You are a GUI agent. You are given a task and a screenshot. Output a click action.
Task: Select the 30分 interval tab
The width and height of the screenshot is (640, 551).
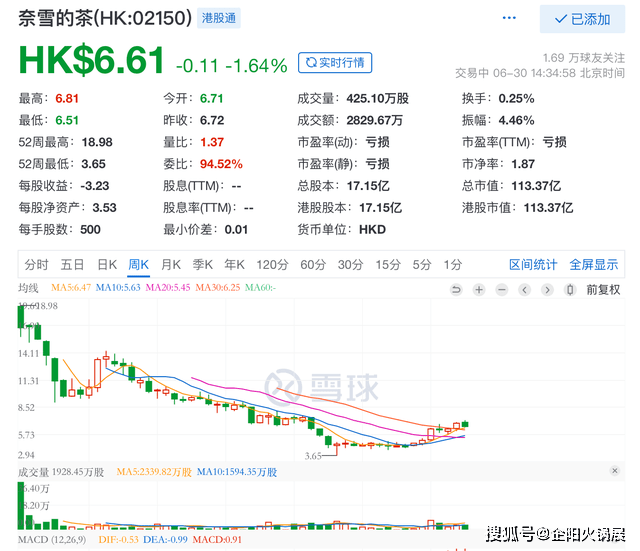click(x=350, y=264)
